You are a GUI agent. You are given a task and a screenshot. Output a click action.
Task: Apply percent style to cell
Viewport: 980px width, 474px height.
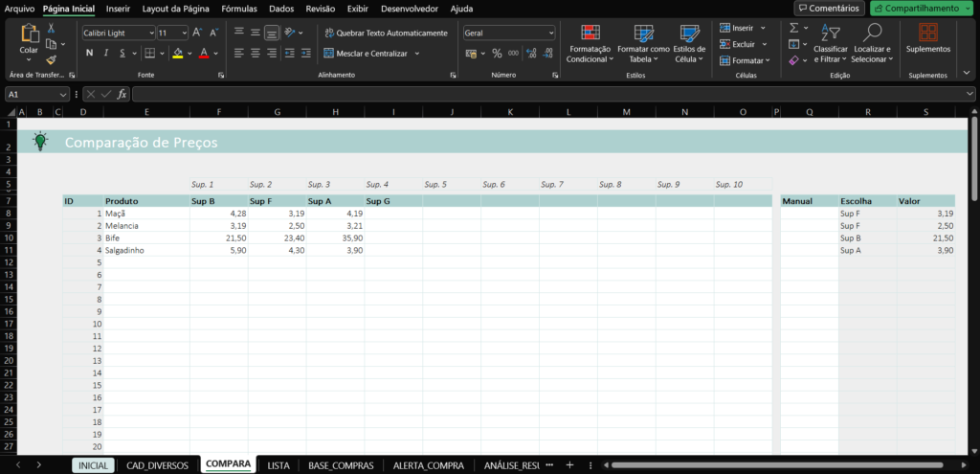pyautogui.click(x=497, y=54)
